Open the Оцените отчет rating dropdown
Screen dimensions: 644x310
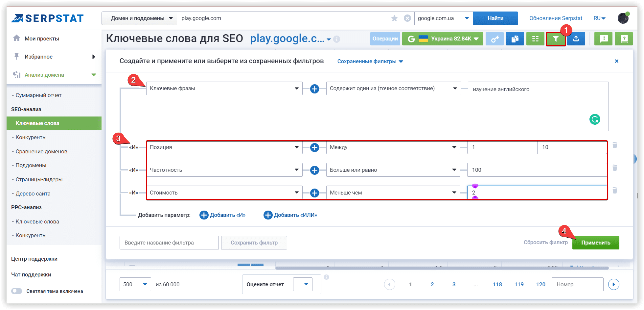[x=303, y=284]
